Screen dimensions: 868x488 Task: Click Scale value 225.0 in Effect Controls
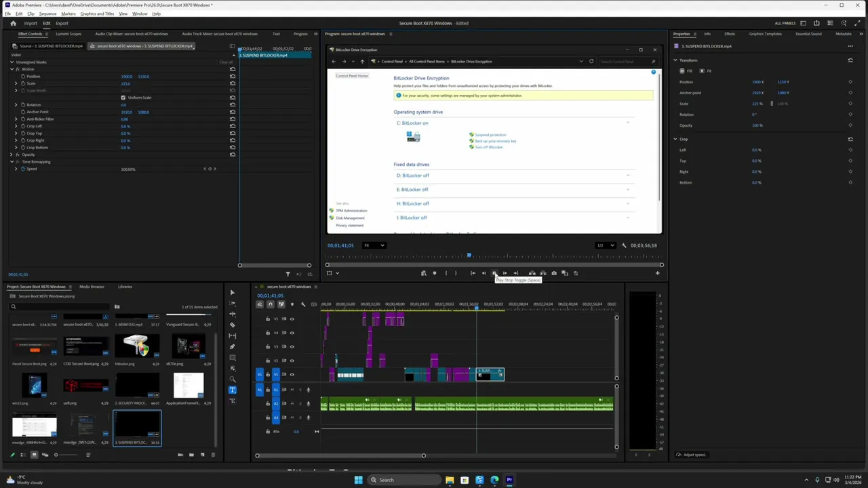point(125,83)
